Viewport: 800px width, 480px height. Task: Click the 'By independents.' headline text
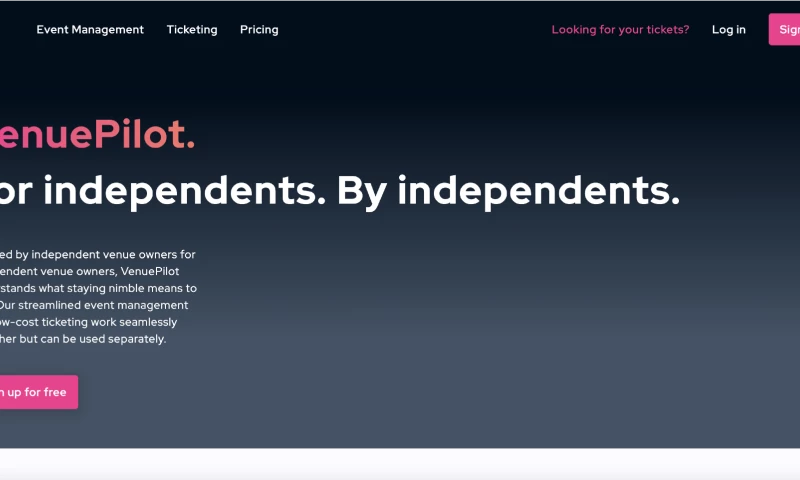(x=508, y=191)
